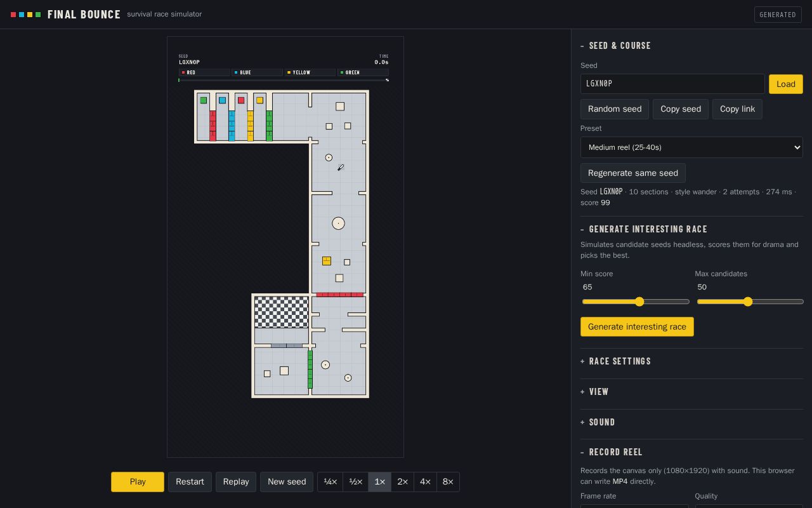Set speed to ¼×
This screenshot has width=812, height=508.
[331, 482]
